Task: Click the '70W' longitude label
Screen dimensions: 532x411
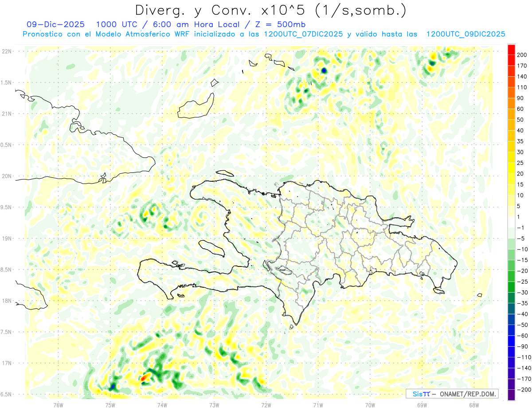Action: pyautogui.click(x=370, y=405)
